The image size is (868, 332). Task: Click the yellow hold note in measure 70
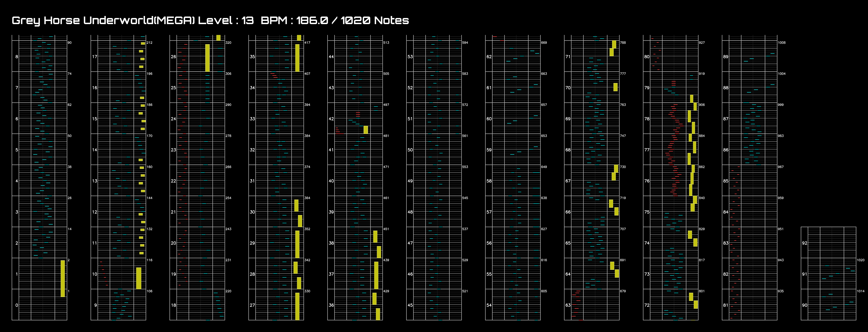(x=615, y=87)
